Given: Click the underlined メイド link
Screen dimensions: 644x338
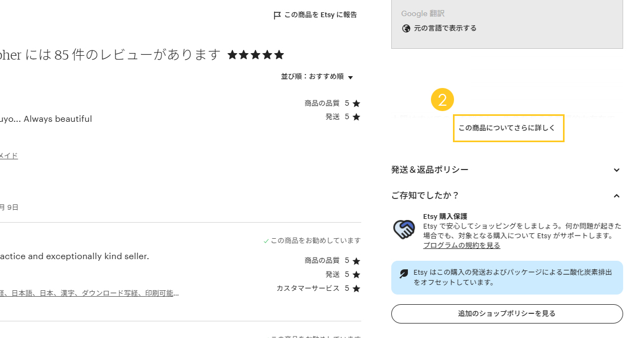Looking at the screenshot, I should pos(9,156).
